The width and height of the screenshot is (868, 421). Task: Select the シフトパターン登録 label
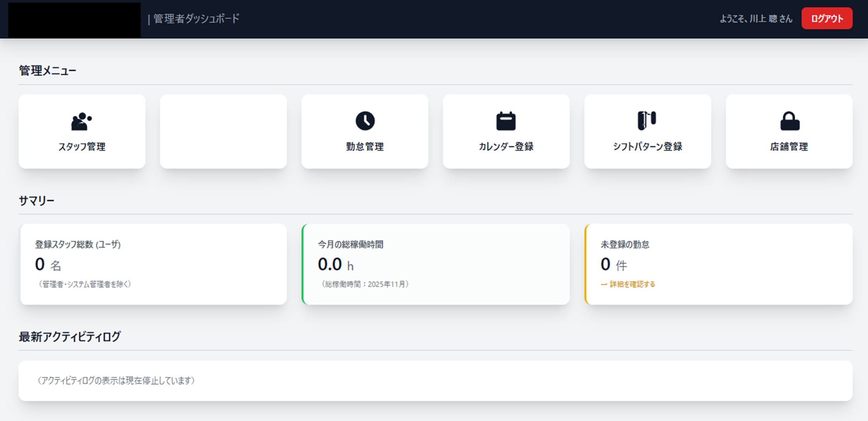[x=648, y=147]
